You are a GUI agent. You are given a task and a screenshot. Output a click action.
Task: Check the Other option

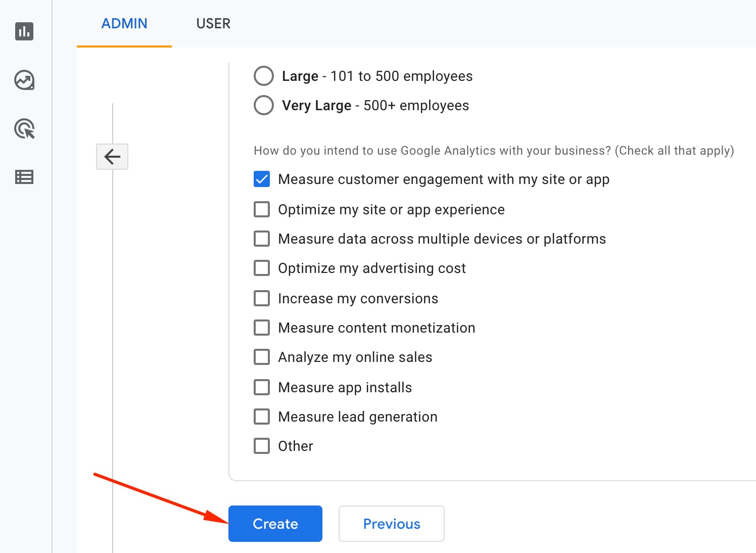[261, 445]
